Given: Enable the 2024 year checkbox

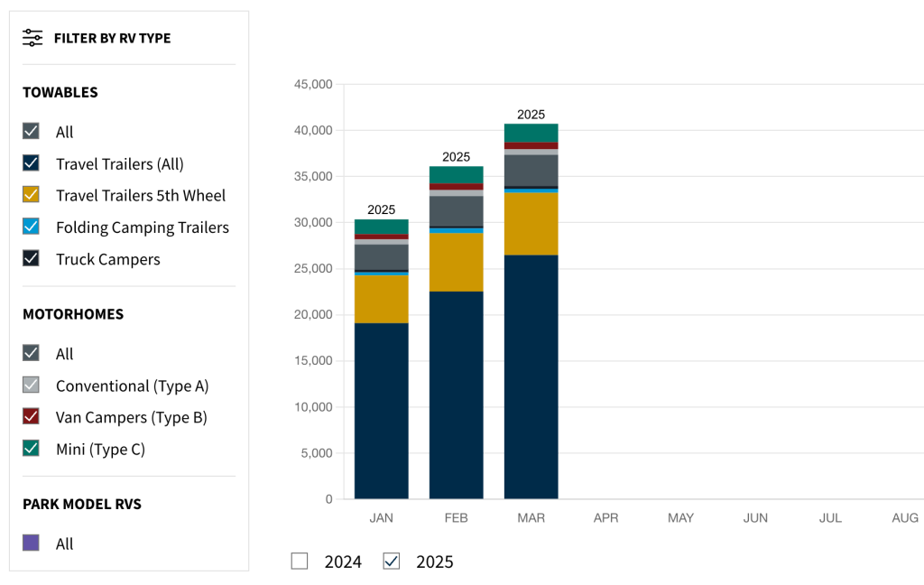Looking at the screenshot, I should [300, 562].
